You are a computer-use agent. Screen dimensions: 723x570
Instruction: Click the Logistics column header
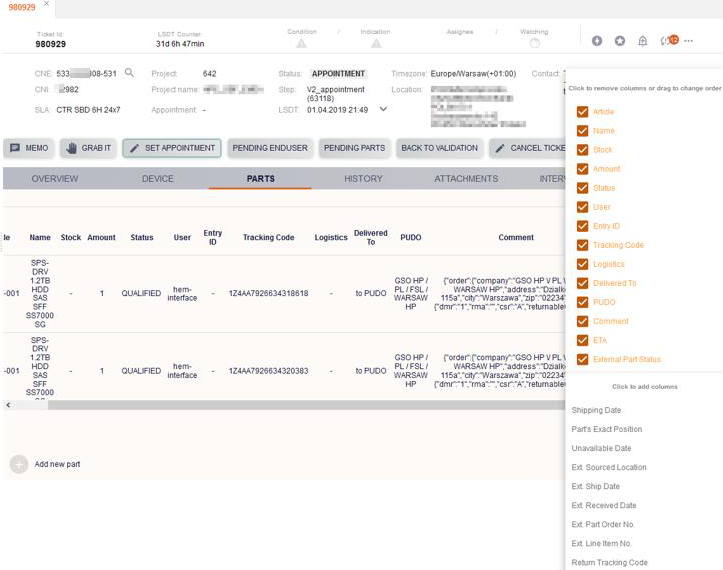point(331,238)
